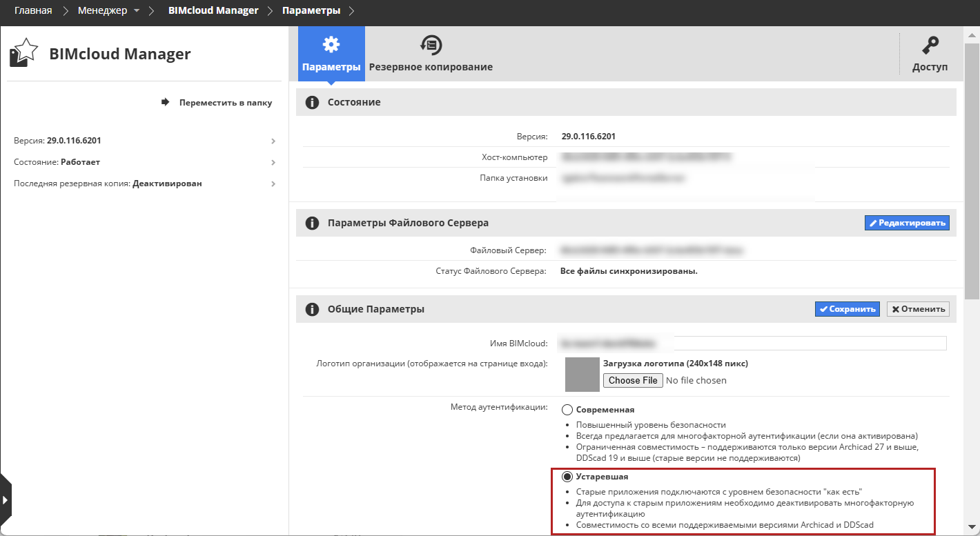Click the Повышенный уровень безопасности bullet text
The image size is (980, 536).
coord(651,425)
